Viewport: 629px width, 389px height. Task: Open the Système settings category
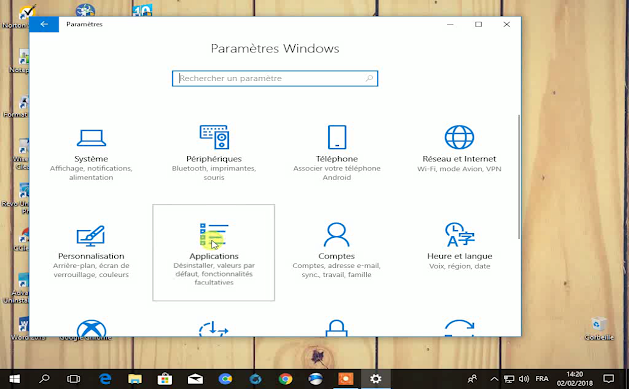pos(91,154)
